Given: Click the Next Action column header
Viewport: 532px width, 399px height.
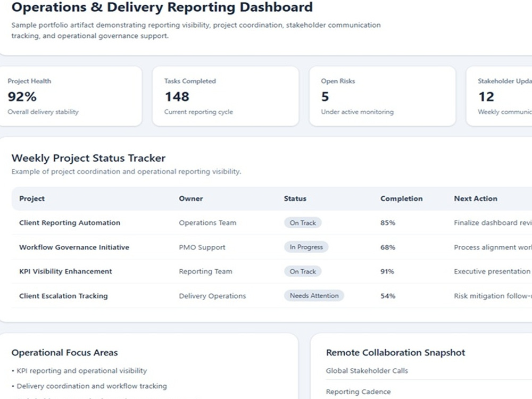Looking at the screenshot, I should pyautogui.click(x=475, y=198).
